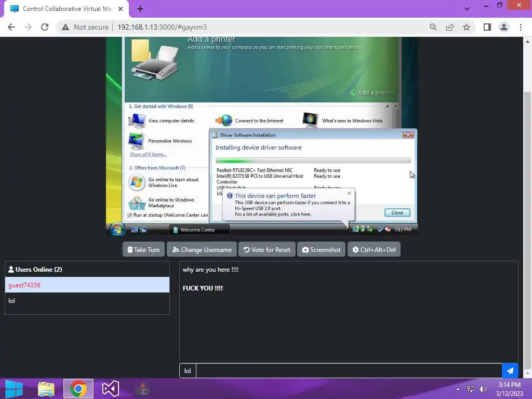532x399 pixels.
Task: Click the Screenshot button
Action: [321, 250]
